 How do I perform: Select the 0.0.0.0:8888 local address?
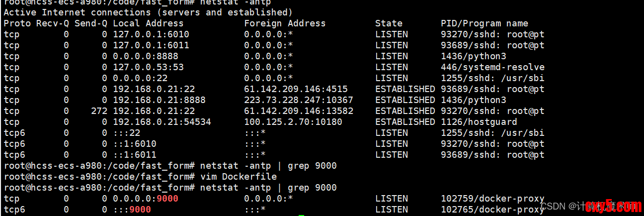click(145, 56)
